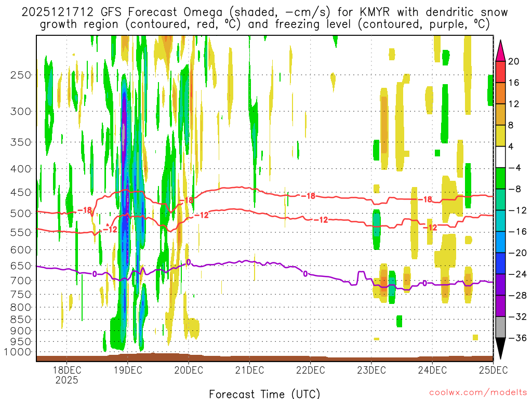This screenshot has height=399, width=532.
Task: Click the 19DEC time axis label
Action: (128, 369)
